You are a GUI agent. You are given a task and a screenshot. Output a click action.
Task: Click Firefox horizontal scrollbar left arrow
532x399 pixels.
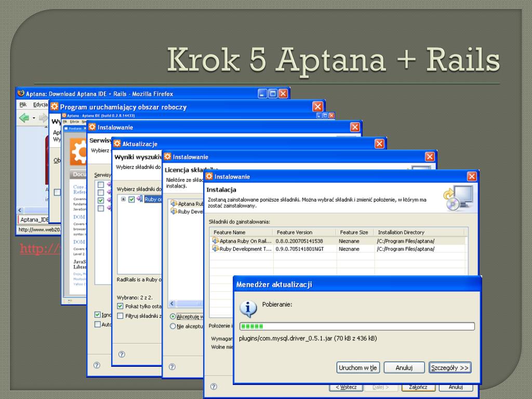(20, 210)
